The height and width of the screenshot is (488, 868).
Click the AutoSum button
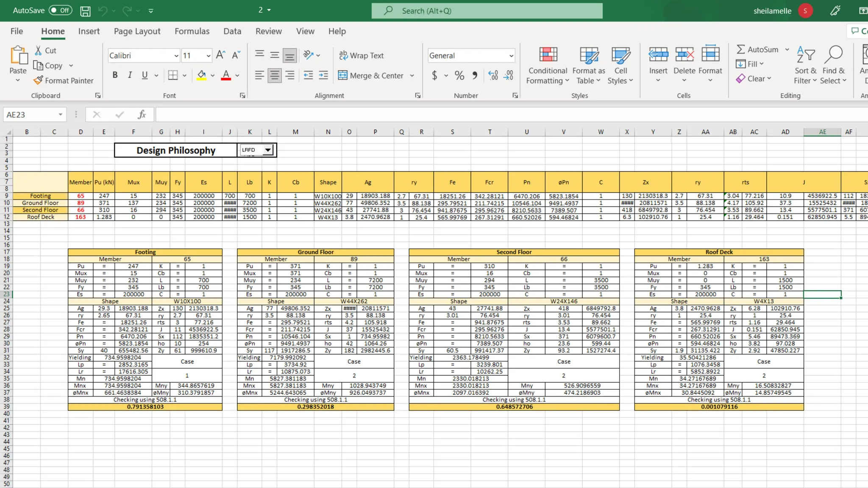coord(757,50)
